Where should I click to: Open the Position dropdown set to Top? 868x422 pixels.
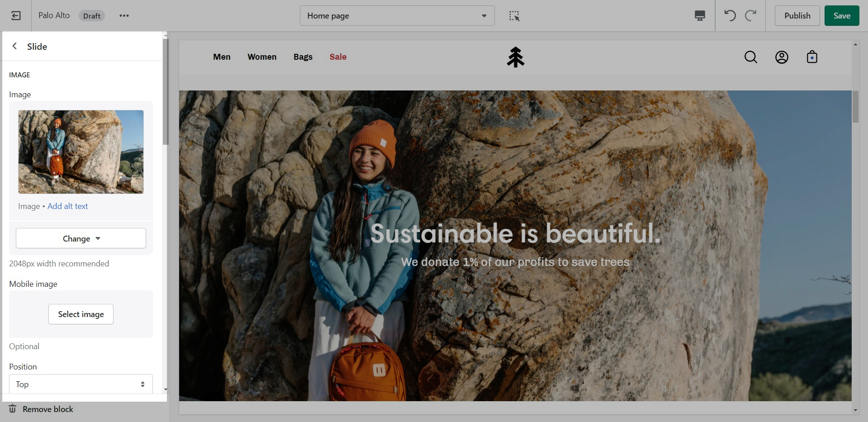coord(81,384)
